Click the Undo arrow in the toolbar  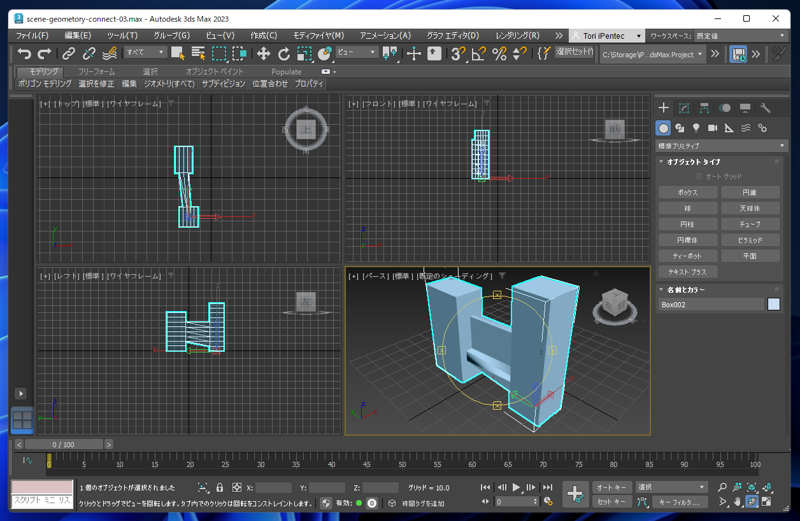pos(23,54)
